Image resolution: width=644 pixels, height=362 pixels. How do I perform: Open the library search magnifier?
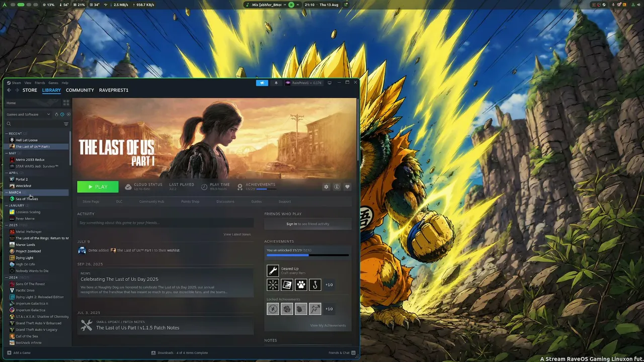point(9,124)
